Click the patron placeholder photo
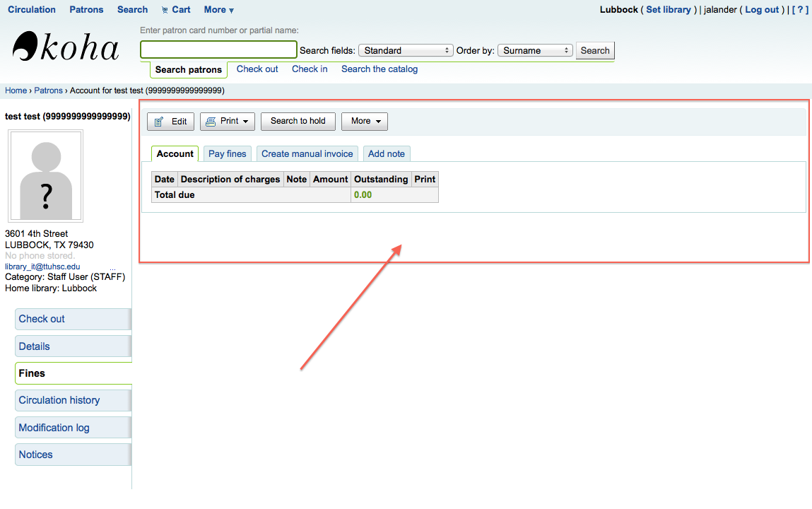Image resolution: width=812 pixels, height=509 pixels. pos(46,176)
